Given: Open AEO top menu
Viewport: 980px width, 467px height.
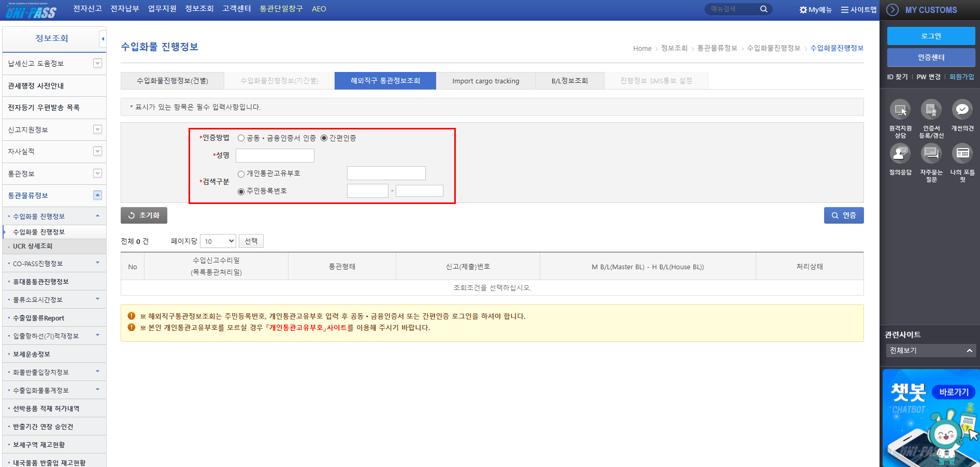Looking at the screenshot, I should tap(319, 9).
